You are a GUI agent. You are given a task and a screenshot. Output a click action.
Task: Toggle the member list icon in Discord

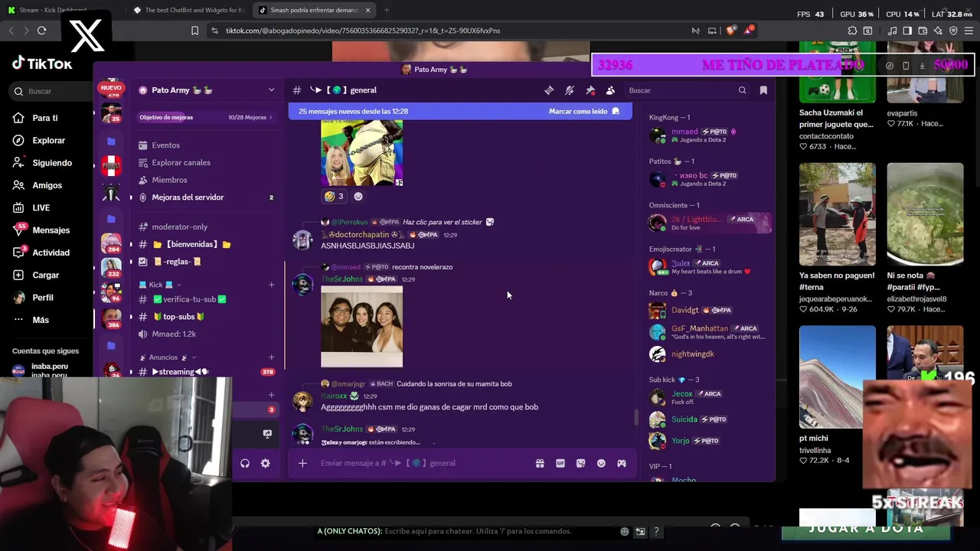coord(610,90)
